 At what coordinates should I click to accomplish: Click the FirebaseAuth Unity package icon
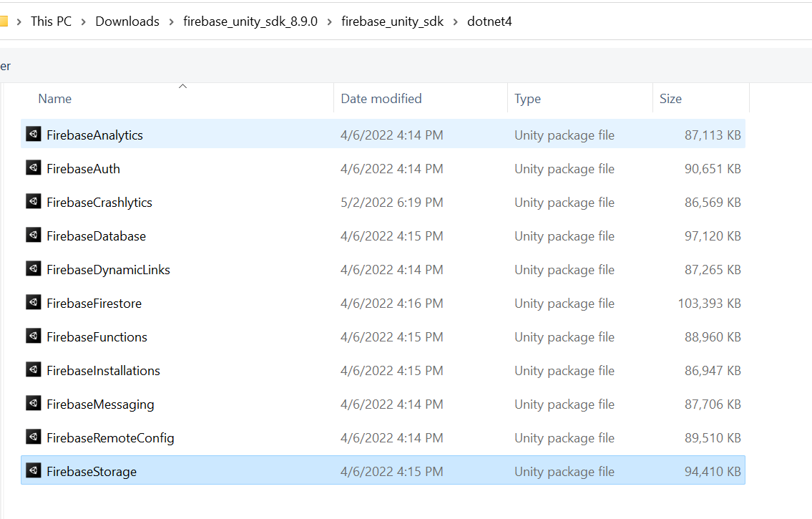click(34, 168)
